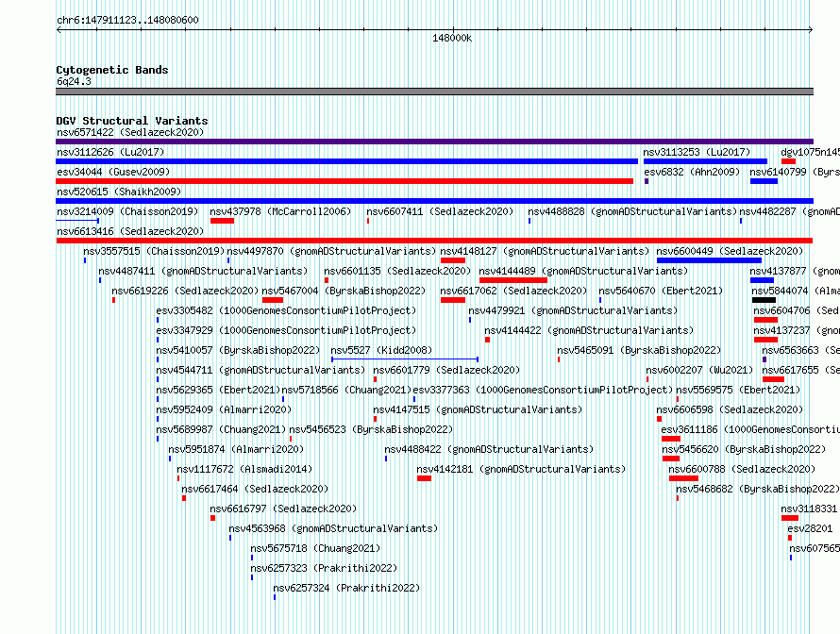Viewport: 840px width, 634px height.
Task: Click nsv5468682 (ByrskaBishop2022) label
Action: click(x=758, y=489)
